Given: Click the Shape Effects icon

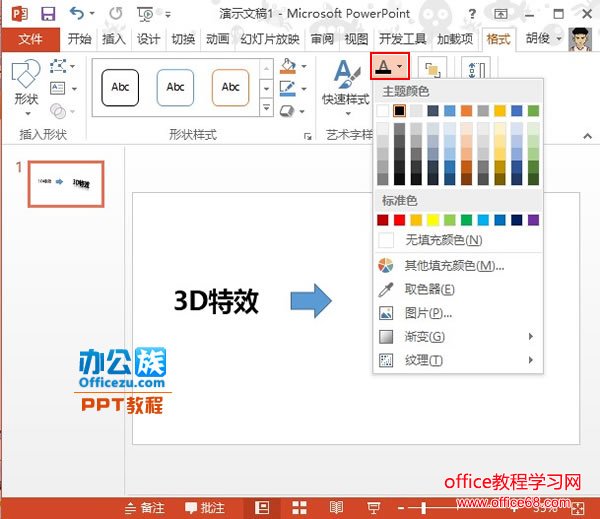Looking at the screenshot, I should pos(287,111).
